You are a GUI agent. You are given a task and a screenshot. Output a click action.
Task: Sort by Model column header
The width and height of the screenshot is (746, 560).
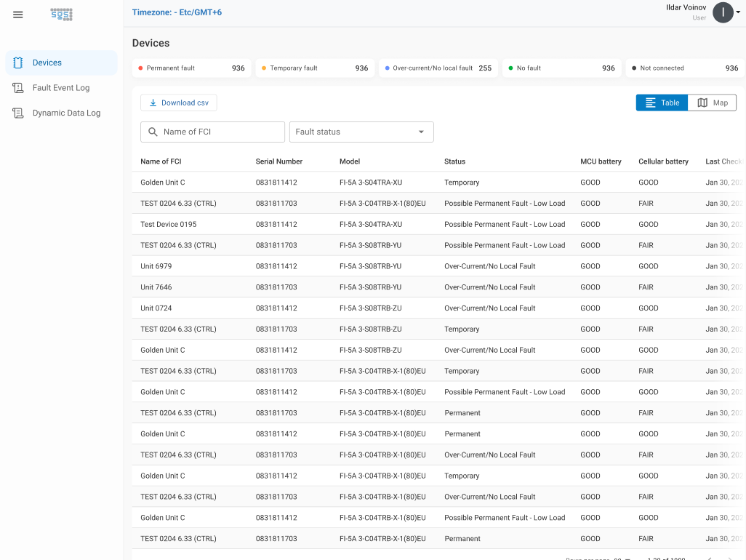pos(350,161)
